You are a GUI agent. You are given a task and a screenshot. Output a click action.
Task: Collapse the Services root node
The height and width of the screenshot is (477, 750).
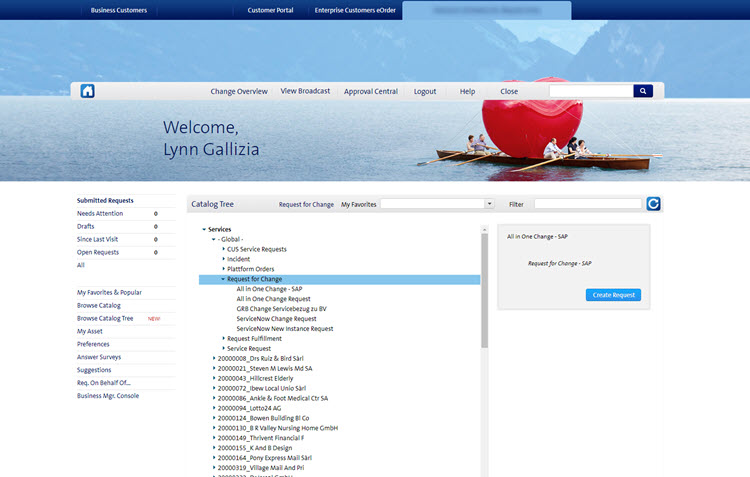click(x=203, y=229)
